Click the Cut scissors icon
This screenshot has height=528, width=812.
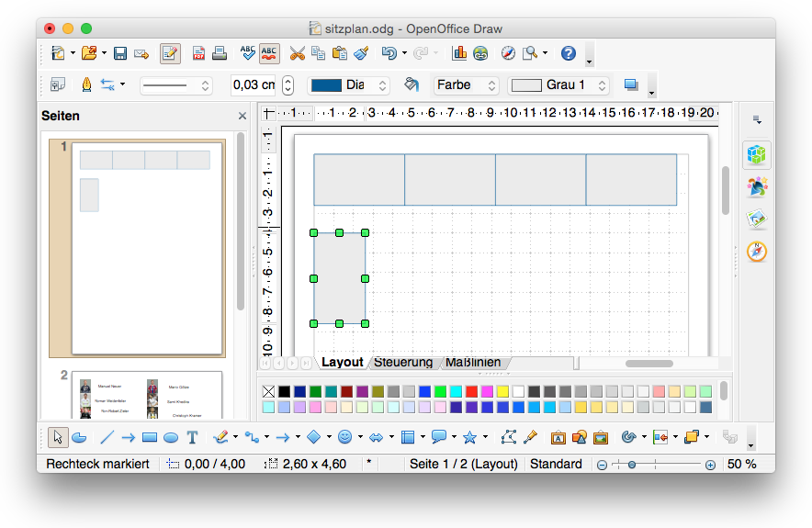coord(298,53)
